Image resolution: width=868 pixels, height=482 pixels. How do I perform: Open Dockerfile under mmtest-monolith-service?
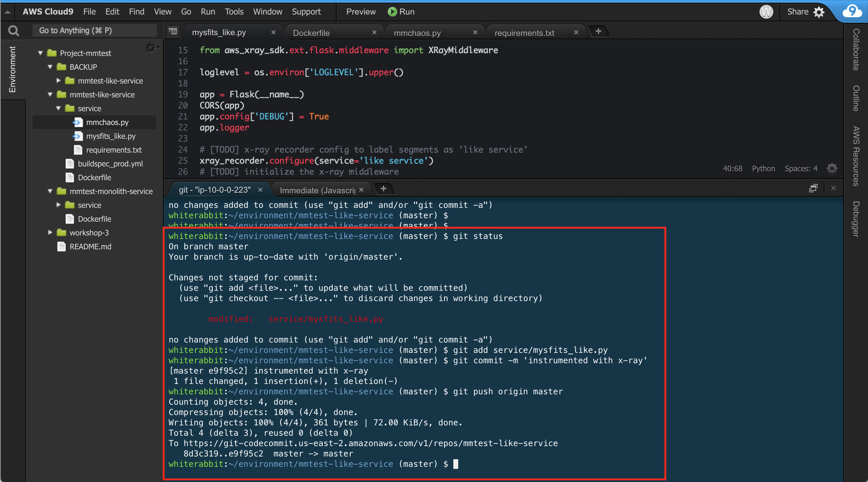(x=94, y=219)
